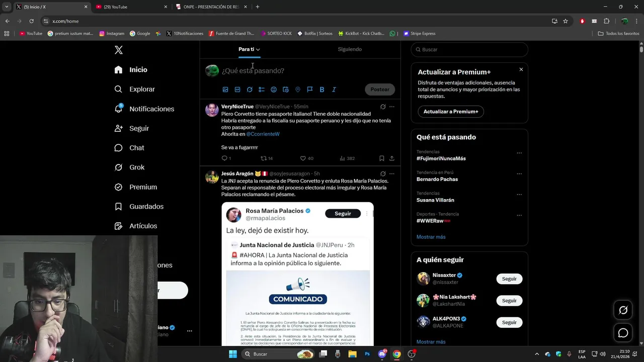Open options for #FujimoriNuncaMás trend
The image size is (644, 362).
519,153
